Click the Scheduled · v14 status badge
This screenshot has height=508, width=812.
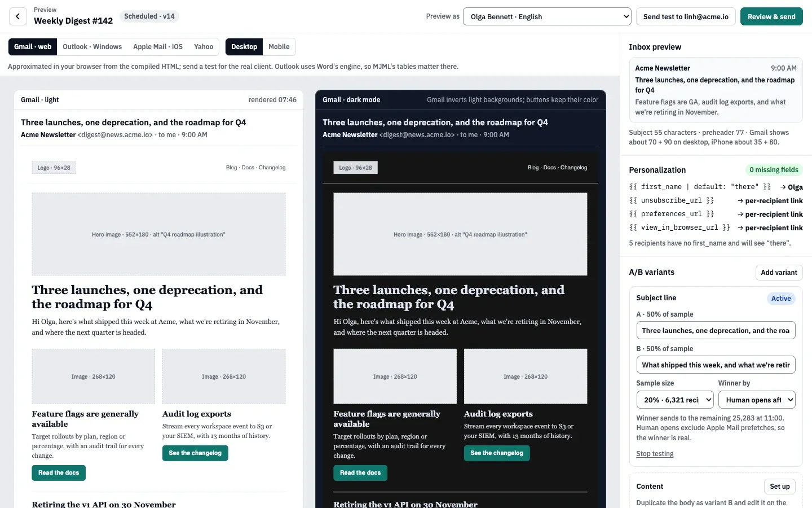(x=149, y=16)
